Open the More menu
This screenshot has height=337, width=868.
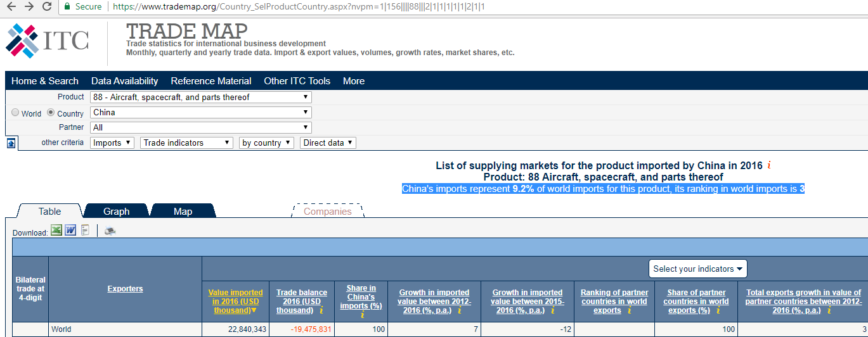(x=354, y=81)
